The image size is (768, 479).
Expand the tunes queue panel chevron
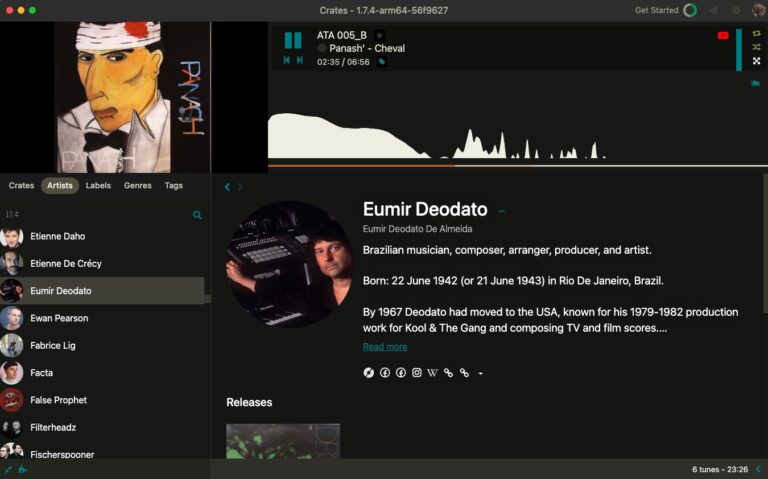pos(758,469)
